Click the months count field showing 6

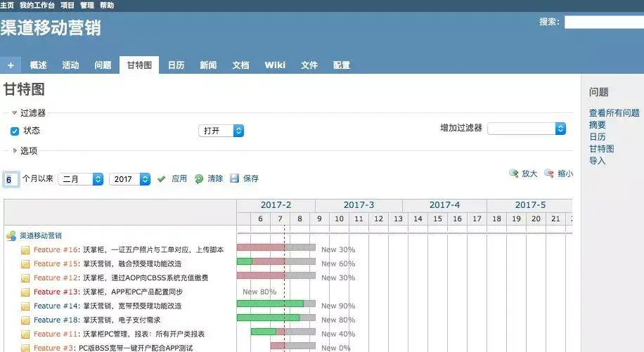(11, 180)
